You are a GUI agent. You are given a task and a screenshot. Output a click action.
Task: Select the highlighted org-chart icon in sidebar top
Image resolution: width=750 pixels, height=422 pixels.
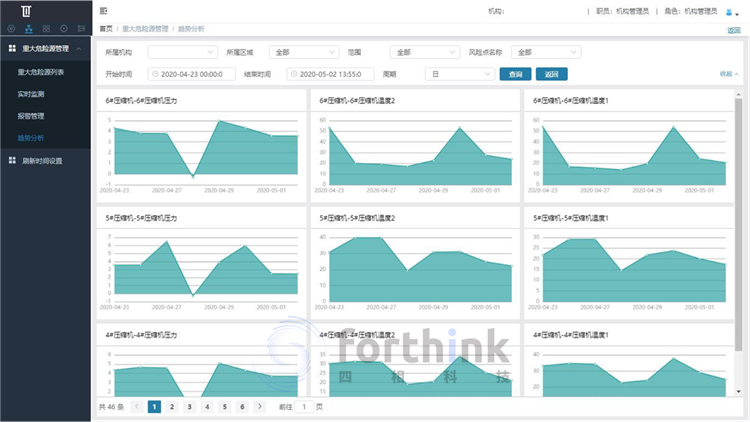28,28
